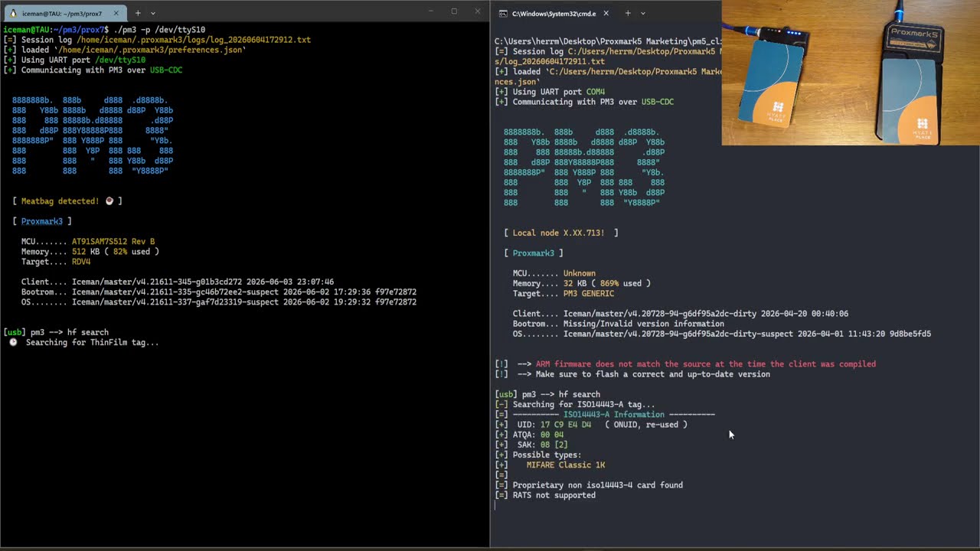This screenshot has height=551, width=980.
Task: Click the 'MIFARE Classic 1K' card type
Action: [x=566, y=465]
